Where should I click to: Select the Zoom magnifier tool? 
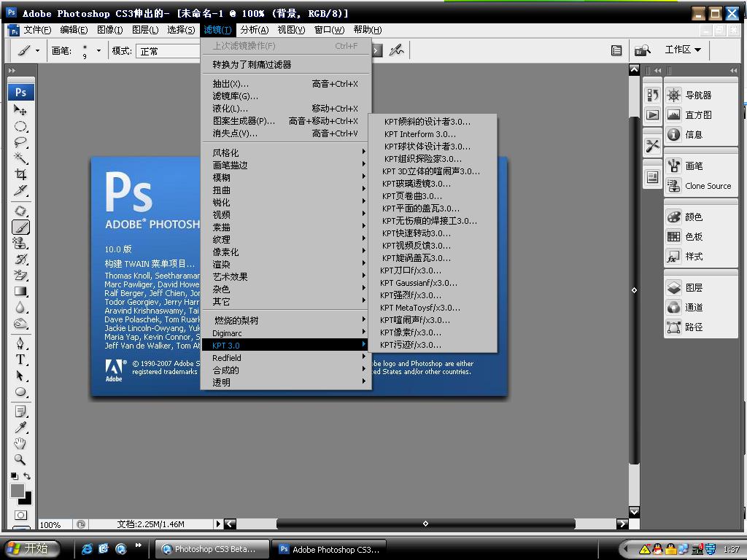click(20, 459)
